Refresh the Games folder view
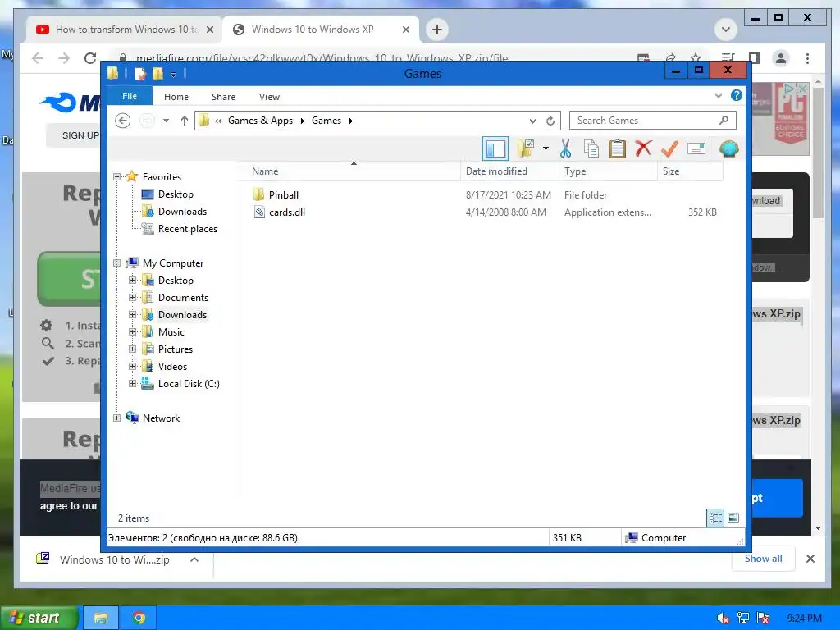The height and width of the screenshot is (630, 840). pos(550,121)
